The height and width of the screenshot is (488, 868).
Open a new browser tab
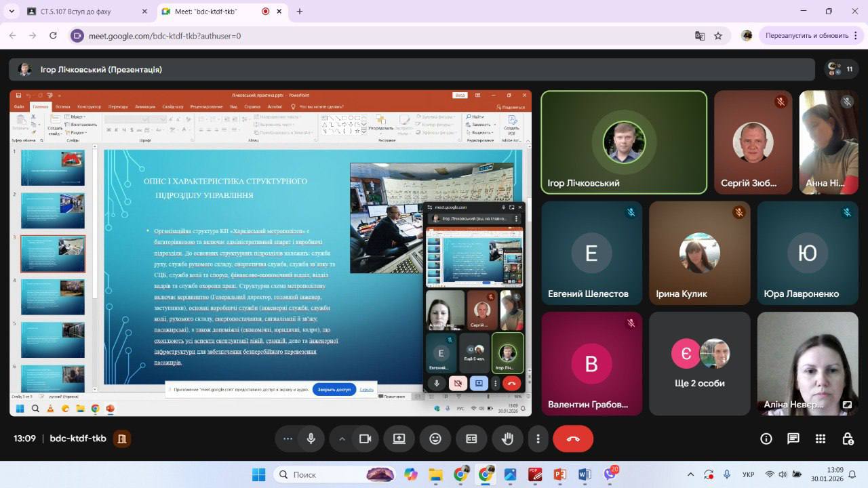coord(300,12)
